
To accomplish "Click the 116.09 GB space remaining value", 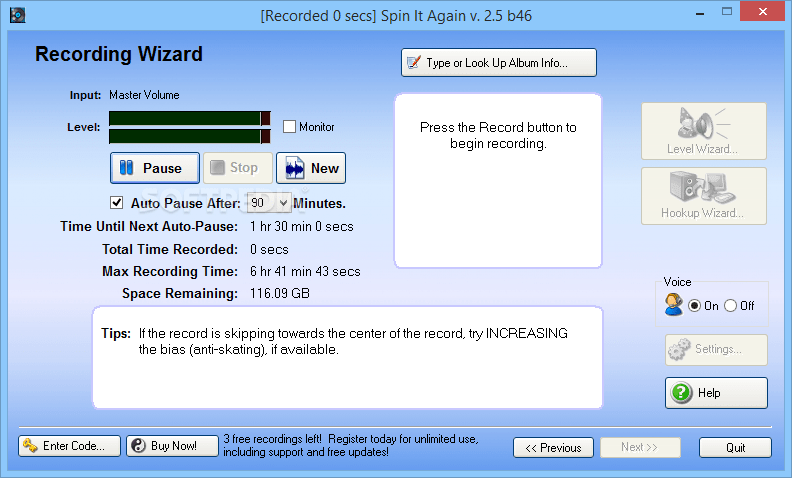I will tap(280, 294).
